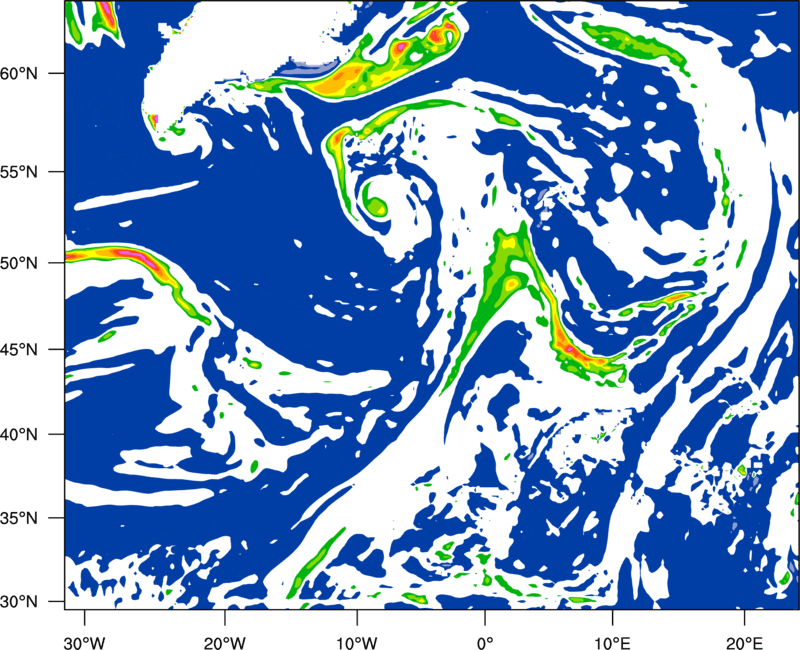Image resolution: width=800 pixels, height=650 pixels.
Task: Click the 20°E longitude label
Action: point(743,643)
